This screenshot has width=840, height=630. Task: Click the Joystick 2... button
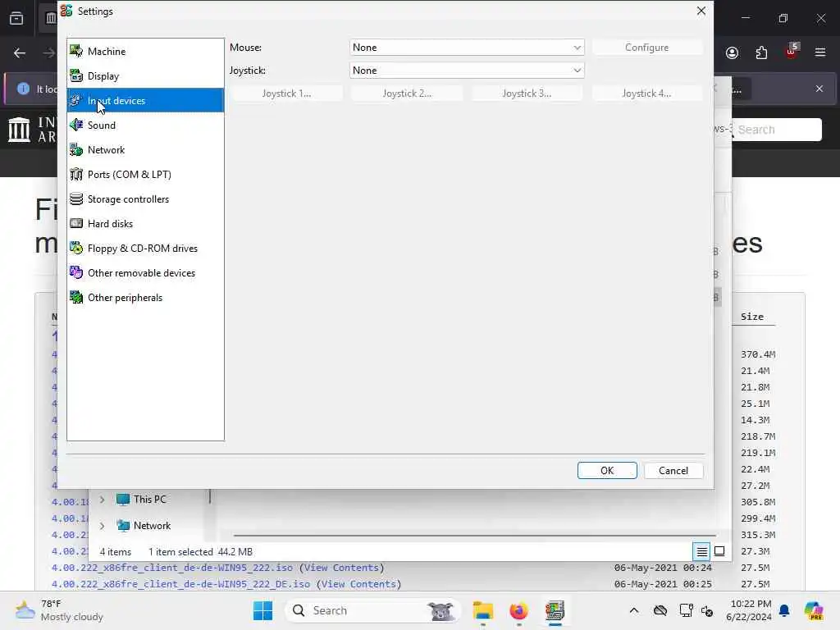[407, 94]
